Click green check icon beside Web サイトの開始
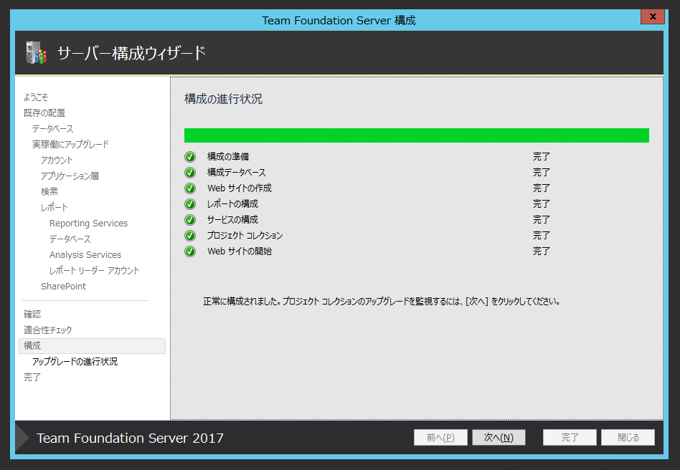This screenshot has height=470, width=680. [190, 251]
